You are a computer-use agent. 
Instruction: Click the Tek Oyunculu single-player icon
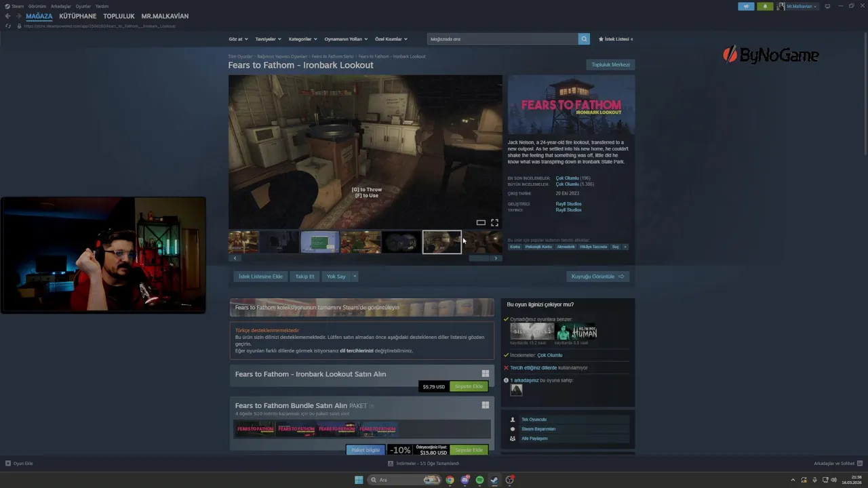[513, 420]
